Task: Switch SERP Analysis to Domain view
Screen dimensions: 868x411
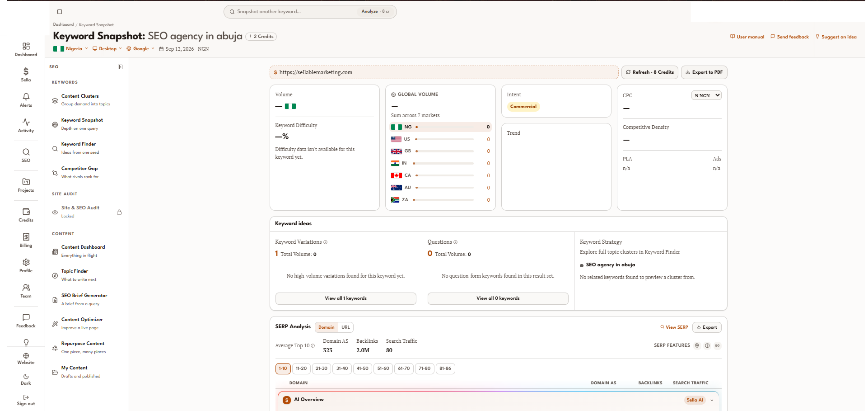Action: tap(326, 327)
